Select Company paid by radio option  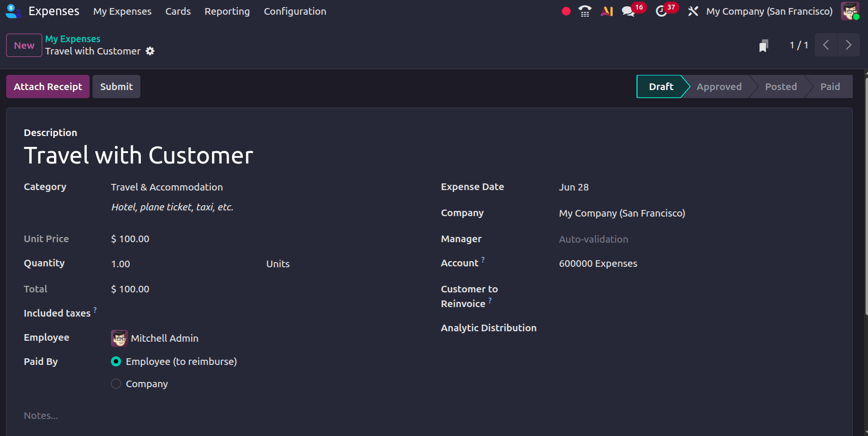[x=116, y=384]
